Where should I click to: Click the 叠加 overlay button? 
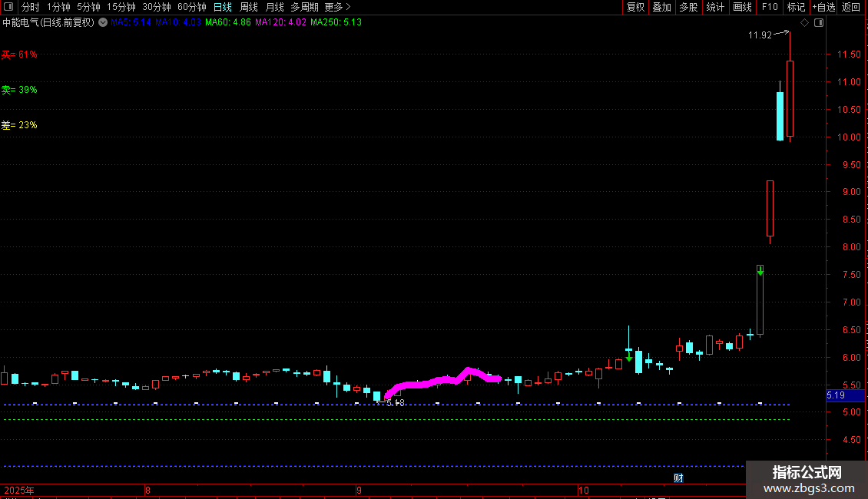click(x=661, y=7)
